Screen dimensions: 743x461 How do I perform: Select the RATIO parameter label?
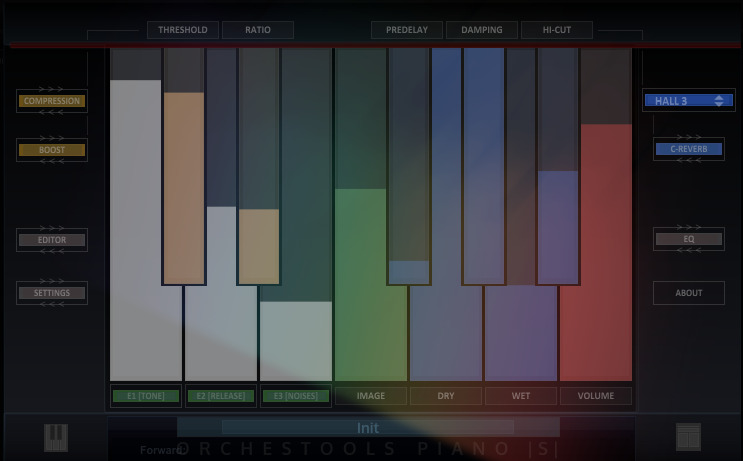coord(258,30)
